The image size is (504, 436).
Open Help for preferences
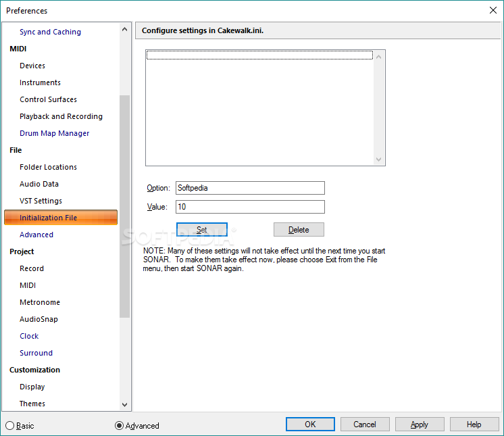tap(474, 424)
